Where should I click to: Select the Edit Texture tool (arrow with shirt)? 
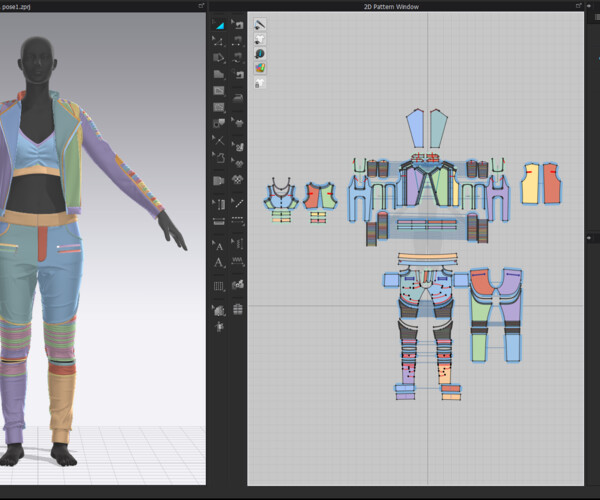238,122
